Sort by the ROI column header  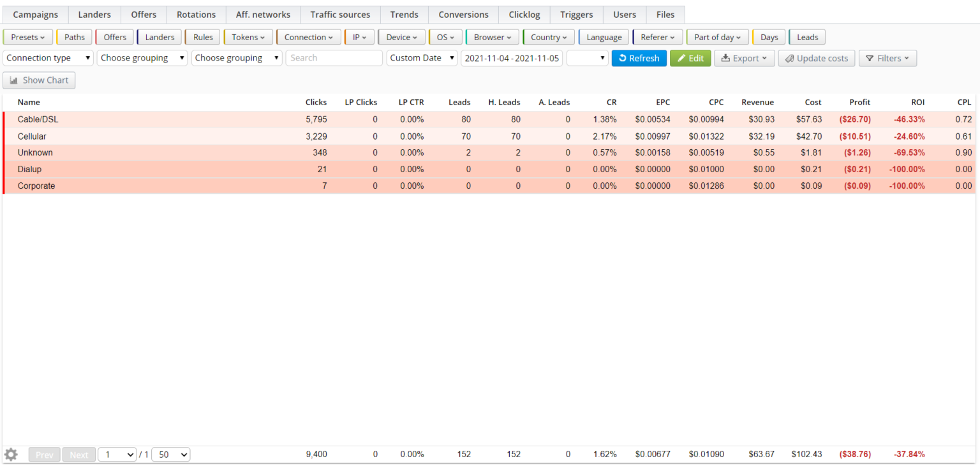point(917,102)
